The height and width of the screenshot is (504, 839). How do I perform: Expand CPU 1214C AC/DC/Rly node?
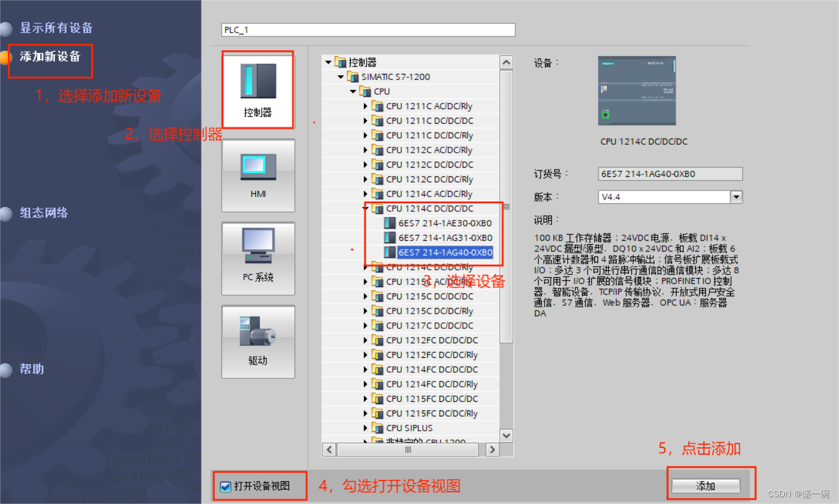coord(366,194)
